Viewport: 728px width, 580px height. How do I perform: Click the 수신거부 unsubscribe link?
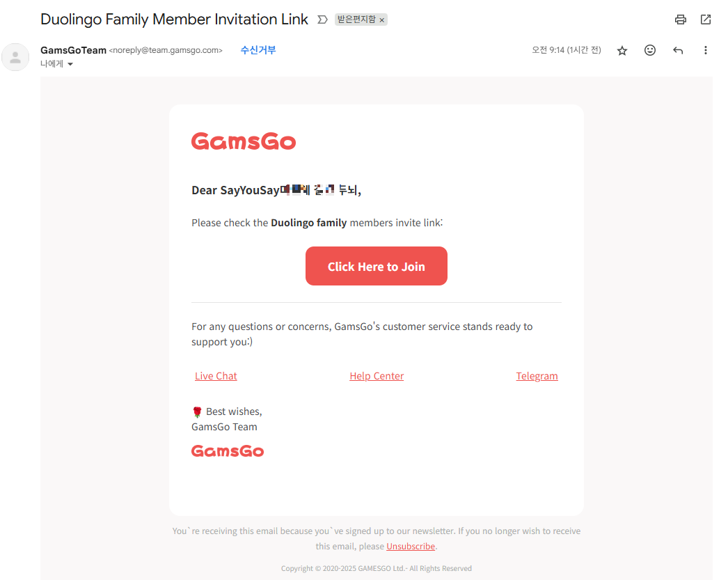258,49
